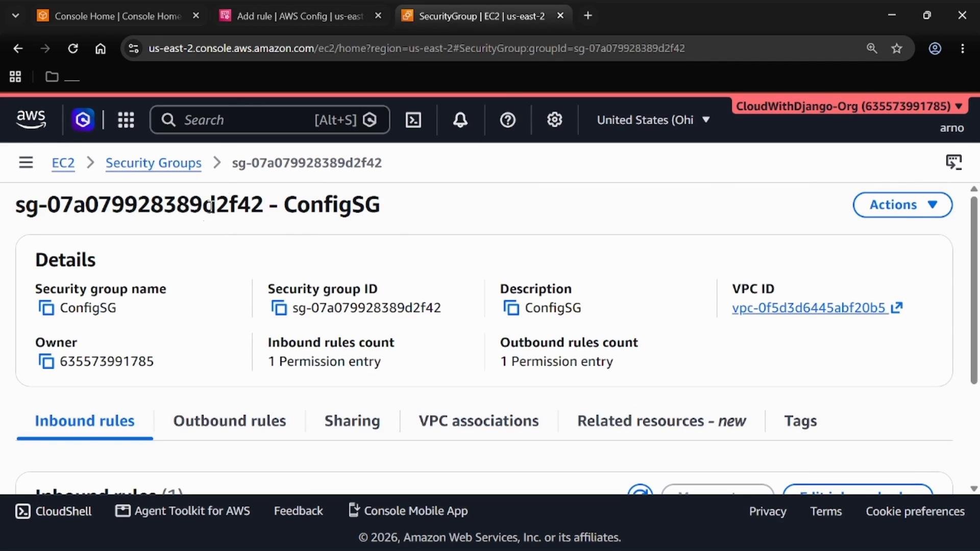The width and height of the screenshot is (980, 551).
Task: Click the page vertical scrollbar thumb
Action: 974,290
